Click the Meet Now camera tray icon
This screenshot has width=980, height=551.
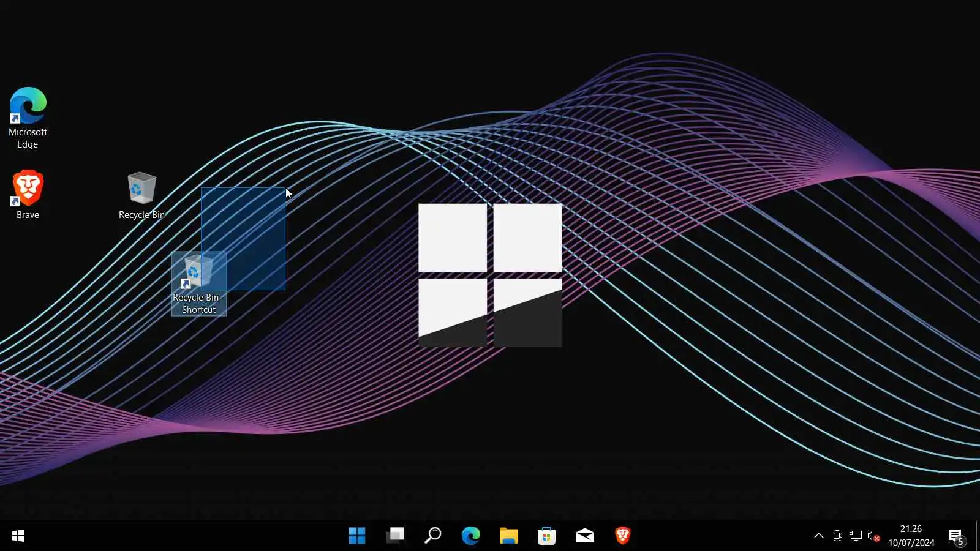click(837, 536)
